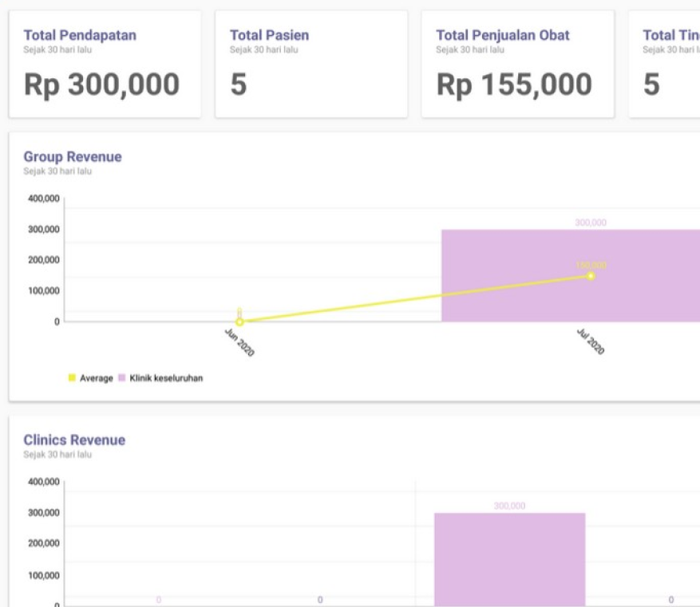Click the Jun 2020 x-axis label
Viewport: 700px width, 607px height.
click(x=239, y=342)
